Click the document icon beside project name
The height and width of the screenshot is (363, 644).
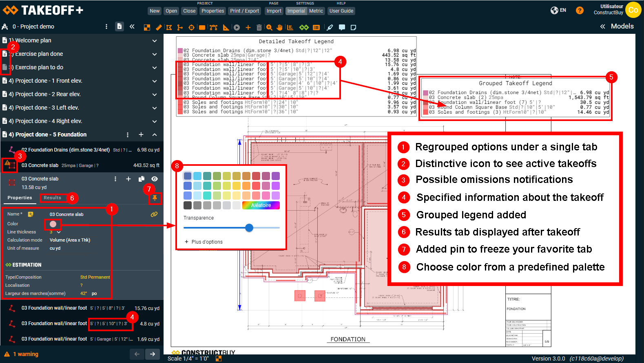(x=119, y=26)
